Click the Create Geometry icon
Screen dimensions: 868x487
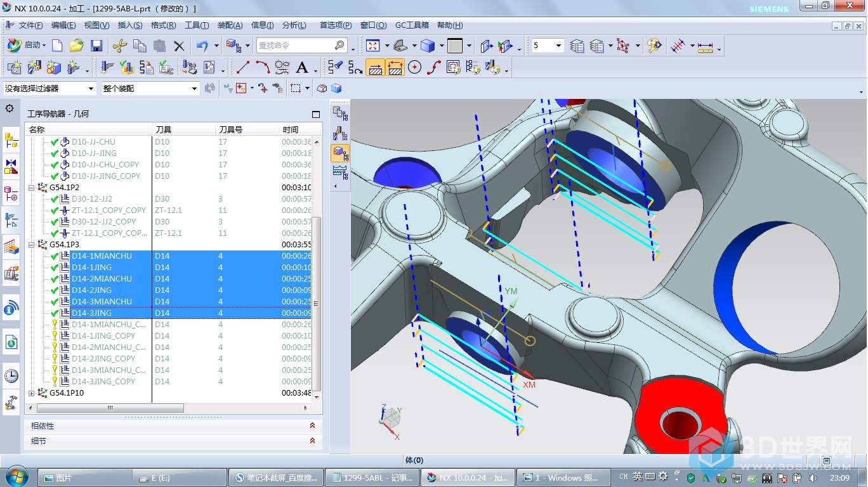point(54,67)
